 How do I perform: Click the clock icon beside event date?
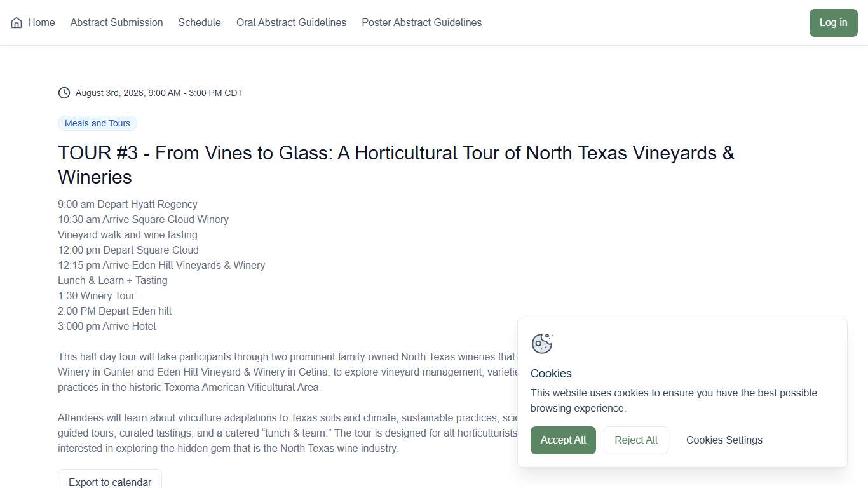(x=64, y=93)
